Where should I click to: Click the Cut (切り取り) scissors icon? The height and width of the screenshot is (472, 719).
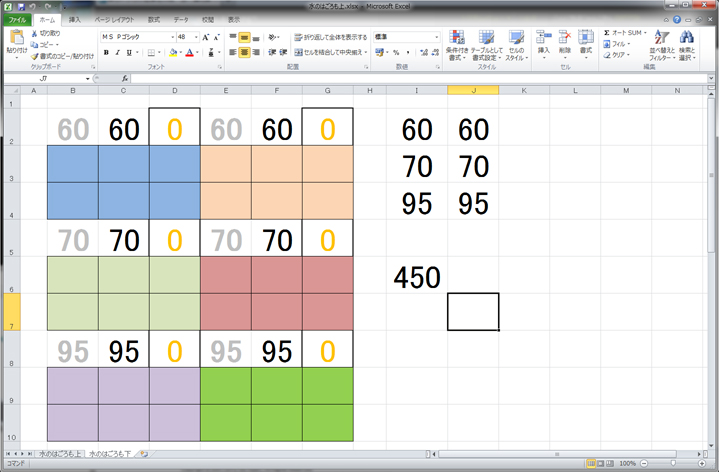(36, 33)
